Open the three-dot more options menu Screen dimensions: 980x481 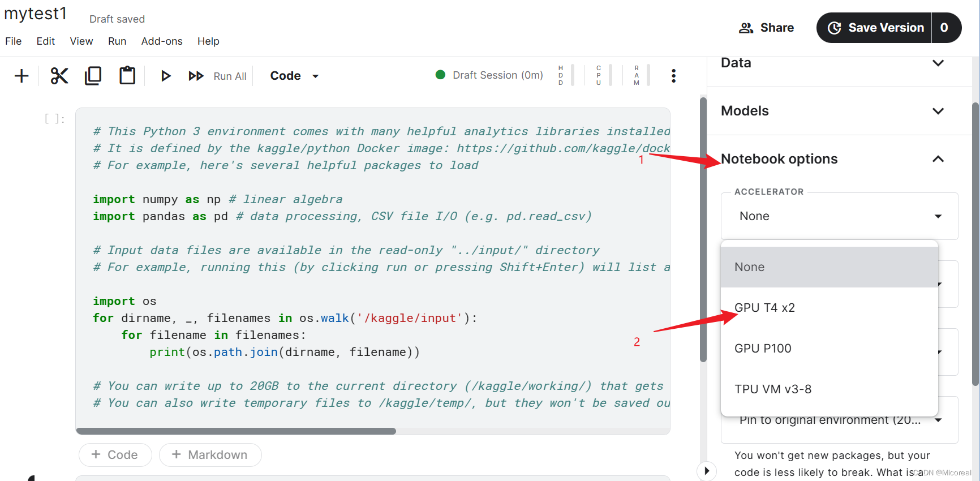(673, 76)
